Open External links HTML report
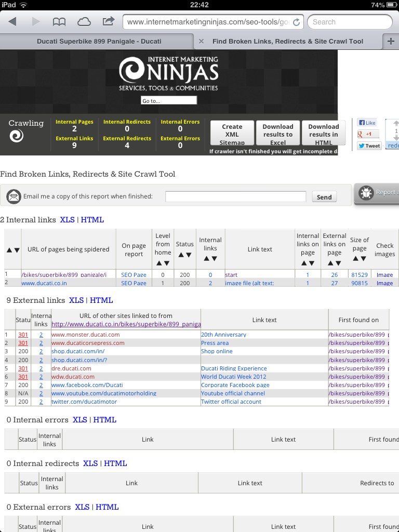399x532 pixels. (101, 300)
